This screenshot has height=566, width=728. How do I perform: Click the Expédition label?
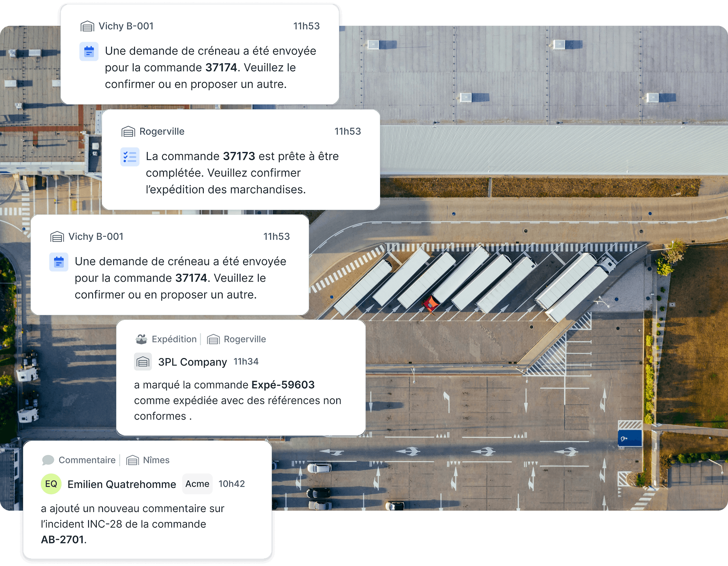[x=174, y=339]
